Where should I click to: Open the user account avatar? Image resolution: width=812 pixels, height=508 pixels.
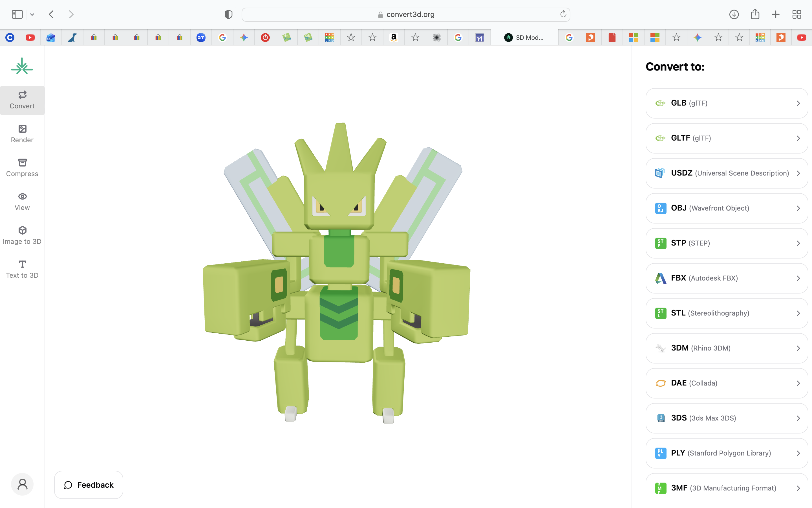pyautogui.click(x=22, y=484)
